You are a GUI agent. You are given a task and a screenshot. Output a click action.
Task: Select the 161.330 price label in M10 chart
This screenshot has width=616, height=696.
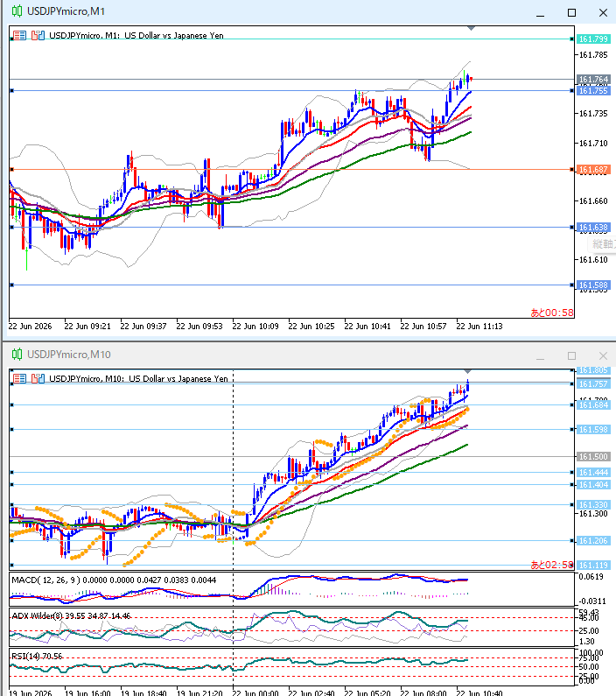click(593, 504)
